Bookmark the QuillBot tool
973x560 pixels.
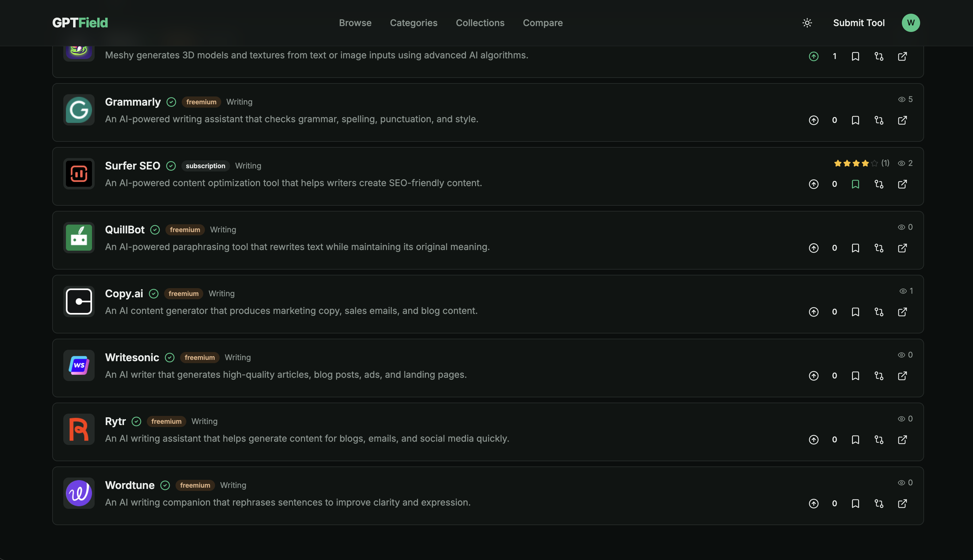tap(855, 248)
